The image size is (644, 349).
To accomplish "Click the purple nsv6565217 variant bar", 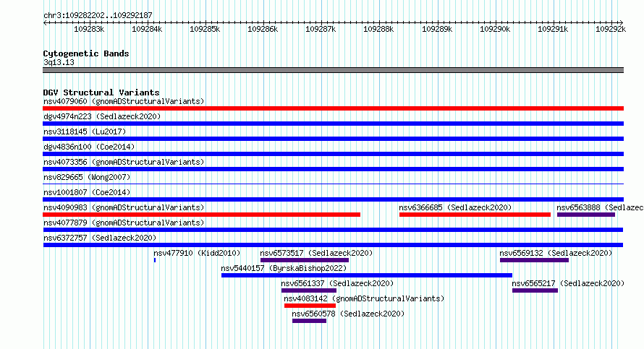I will (535, 290).
